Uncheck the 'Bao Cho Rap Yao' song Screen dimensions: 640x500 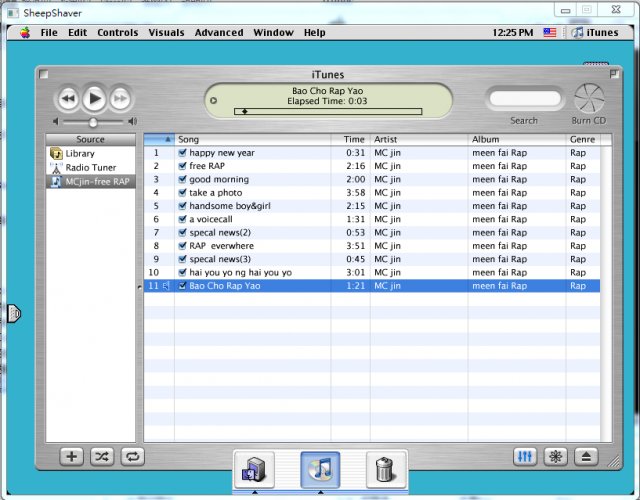pos(182,286)
